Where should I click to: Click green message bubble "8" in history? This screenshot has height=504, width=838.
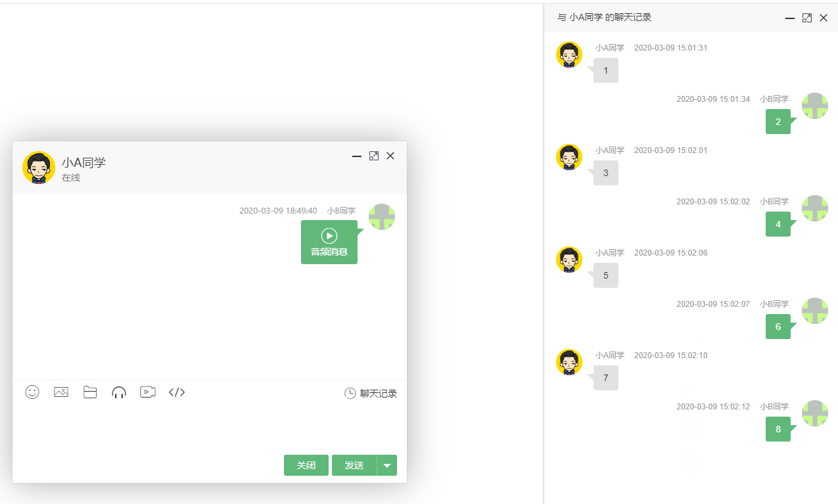coord(778,429)
